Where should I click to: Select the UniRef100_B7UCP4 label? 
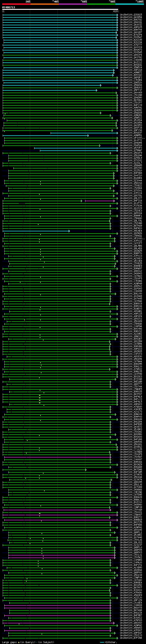[x=131, y=35]
